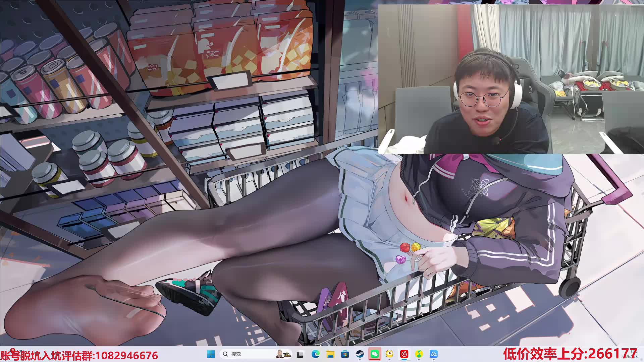644x362 pixels.
Task: Switch to NetEase Cloud Music on the taskbar
Action: (x=404, y=354)
